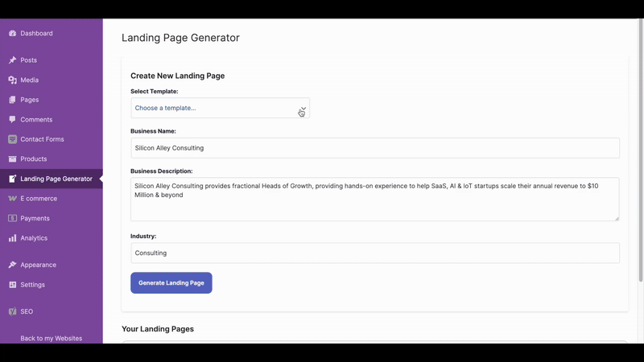
Task: Click Back to my Websites link
Action: pyautogui.click(x=52, y=338)
